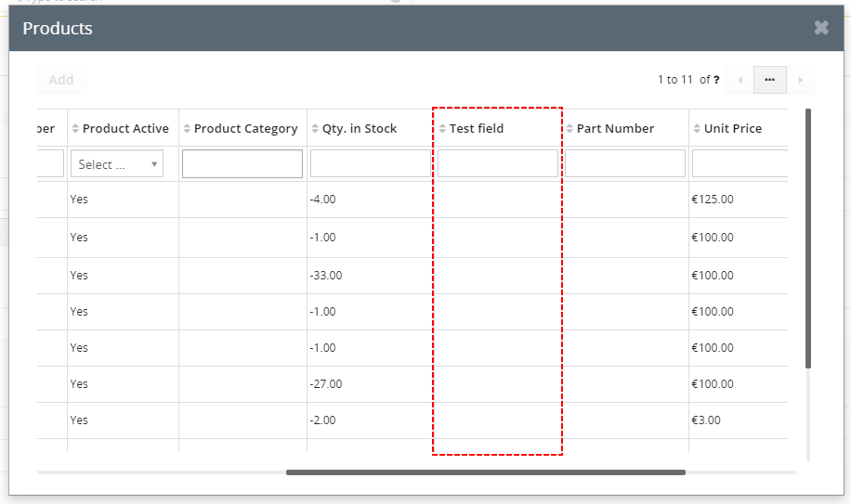Focus the Qty. in Stock filter field
Image resolution: width=851 pixels, height=504 pixels.
coord(370,163)
